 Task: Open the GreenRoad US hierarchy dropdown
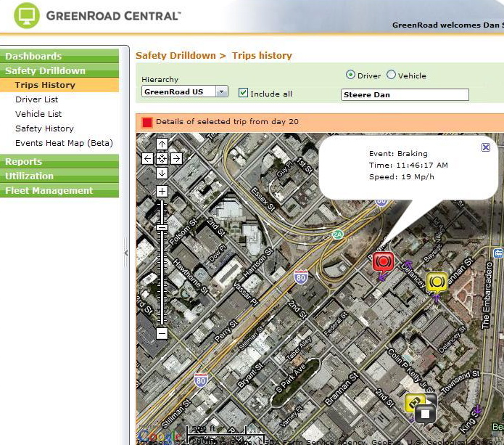(x=222, y=92)
